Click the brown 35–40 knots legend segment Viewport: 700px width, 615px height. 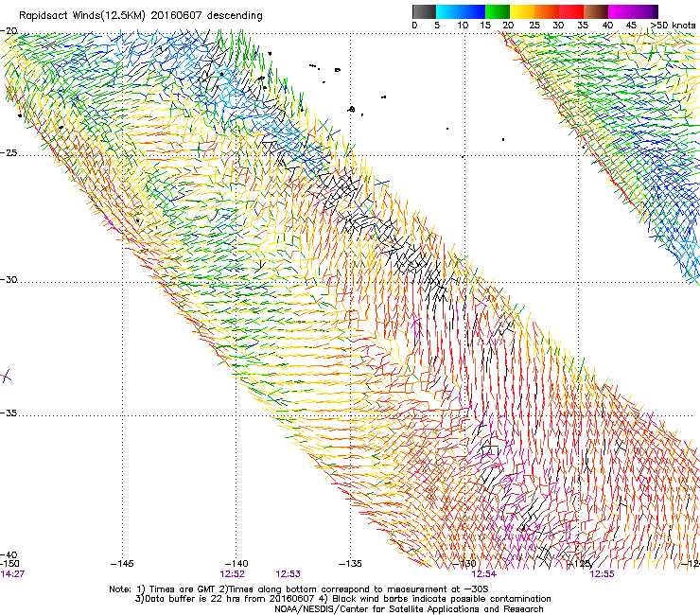coord(596,11)
